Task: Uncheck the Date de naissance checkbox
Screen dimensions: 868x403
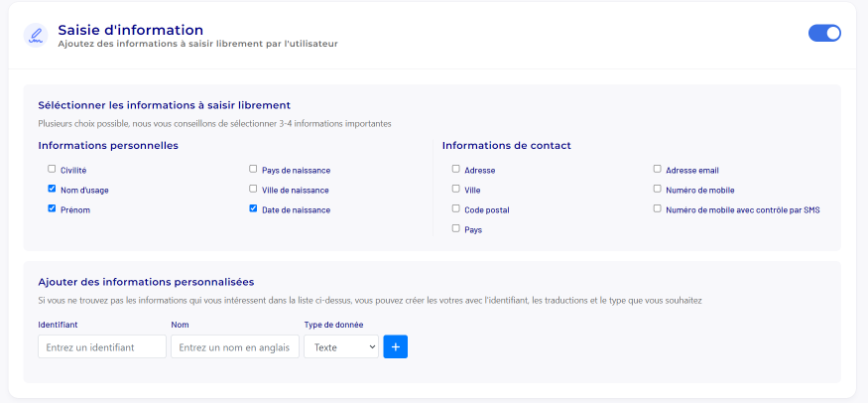Action: click(253, 208)
